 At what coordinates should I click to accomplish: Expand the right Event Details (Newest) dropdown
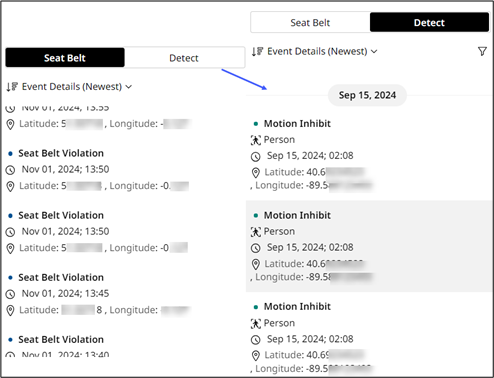click(315, 51)
